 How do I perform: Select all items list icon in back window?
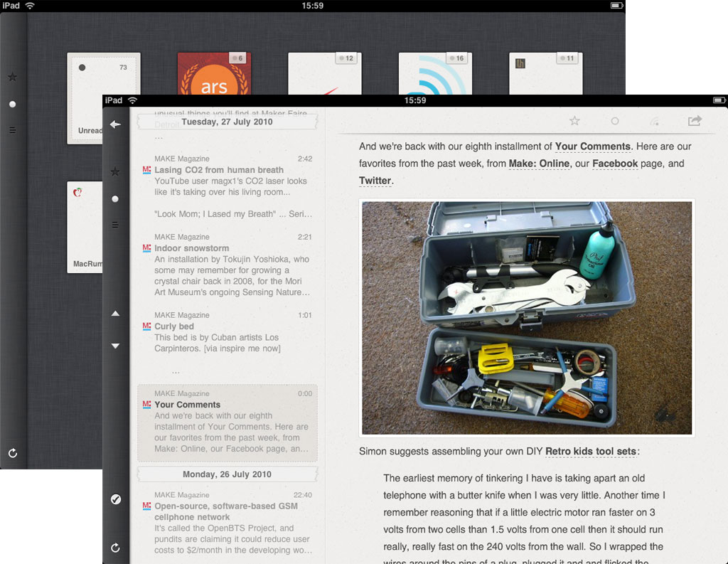[x=13, y=130]
